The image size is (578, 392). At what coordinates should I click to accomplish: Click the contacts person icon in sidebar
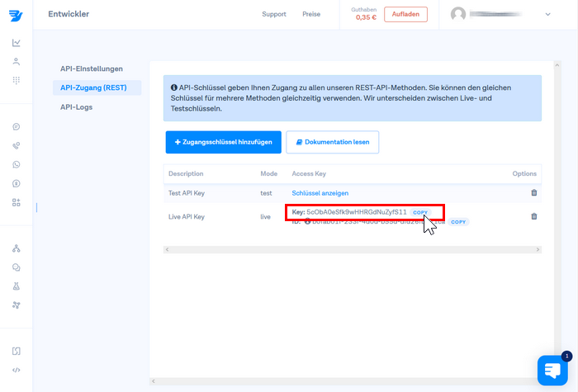click(x=17, y=62)
